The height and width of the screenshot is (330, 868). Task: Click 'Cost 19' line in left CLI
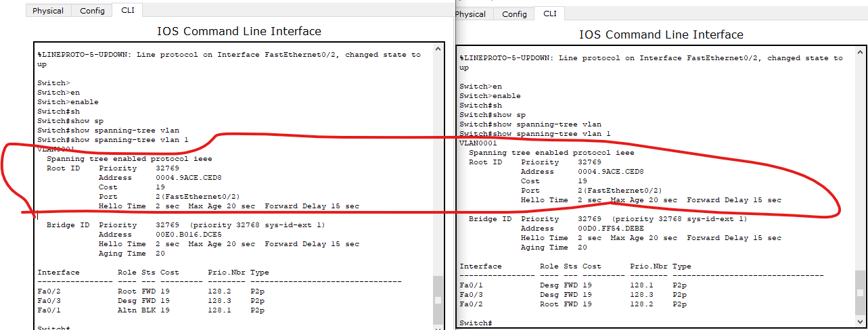132,187
